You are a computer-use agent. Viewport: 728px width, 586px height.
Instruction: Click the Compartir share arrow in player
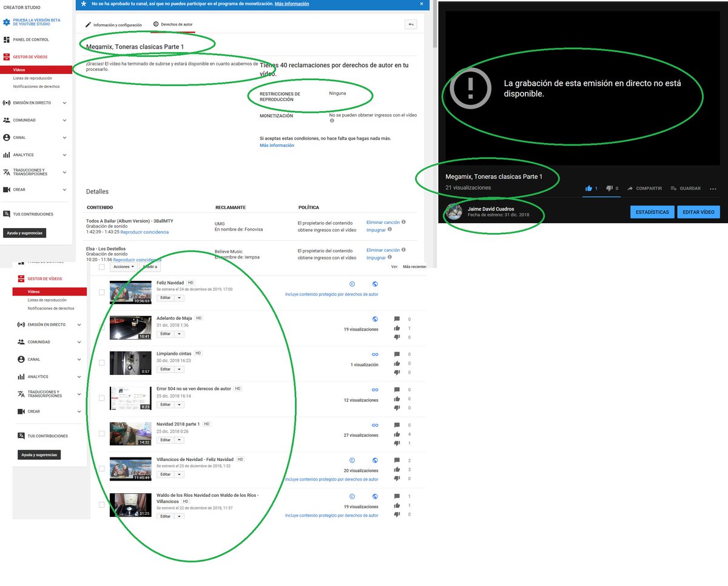pyautogui.click(x=630, y=189)
